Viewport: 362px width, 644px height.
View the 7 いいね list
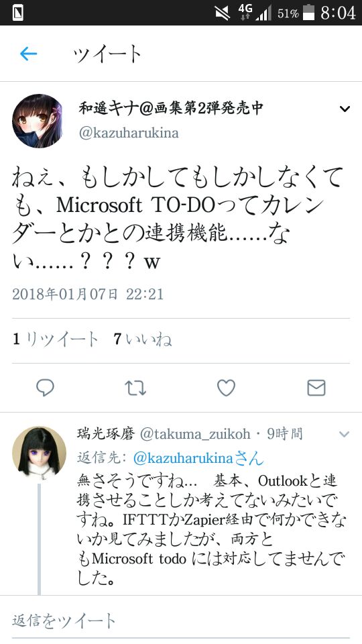[x=142, y=339]
